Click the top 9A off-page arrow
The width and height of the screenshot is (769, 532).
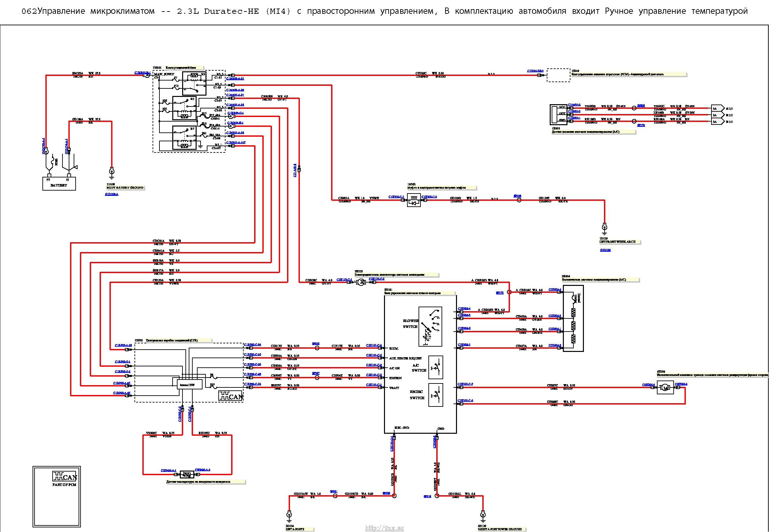(718, 109)
